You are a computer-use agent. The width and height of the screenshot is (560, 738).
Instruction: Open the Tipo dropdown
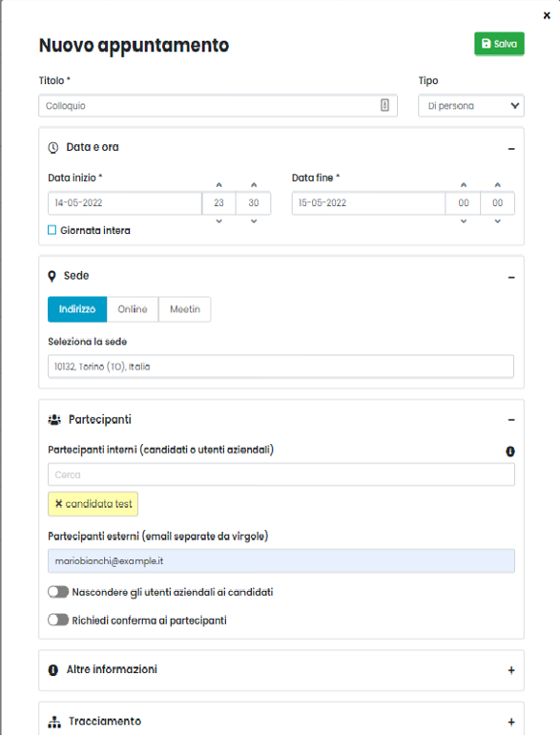click(471, 105)
